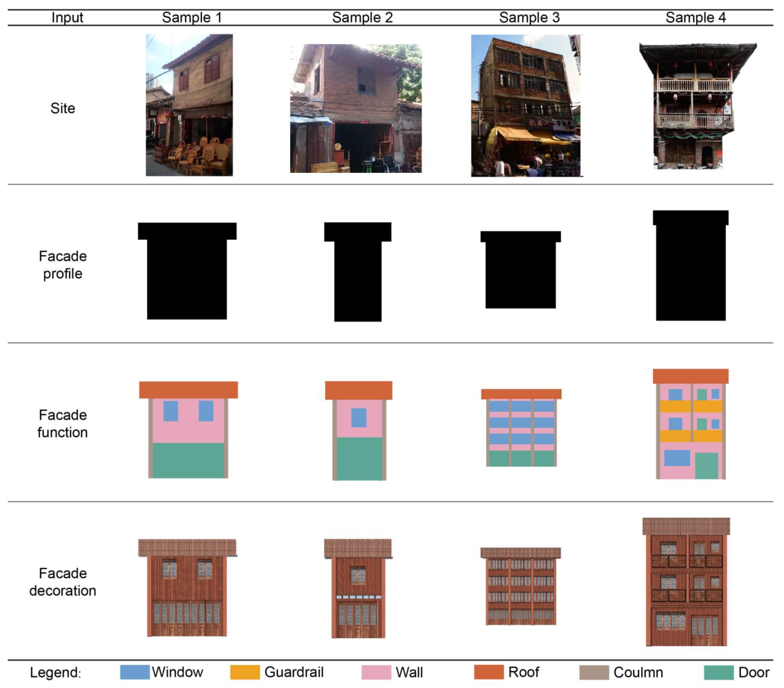Screen dimensions: 784x688
Task: Click the Sample 1 site photo
Action: point(189,105)
